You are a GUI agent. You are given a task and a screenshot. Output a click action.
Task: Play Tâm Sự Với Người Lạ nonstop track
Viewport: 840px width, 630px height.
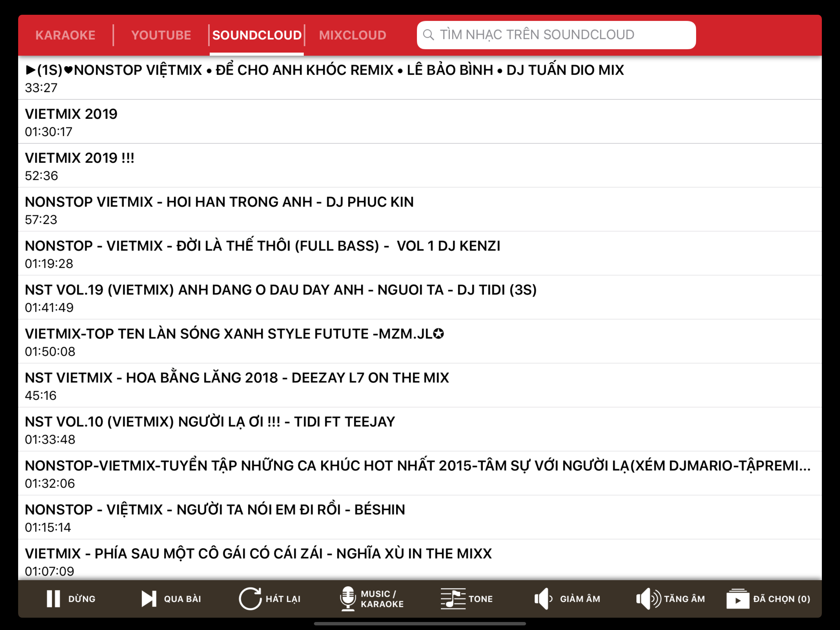coord(420,473)
